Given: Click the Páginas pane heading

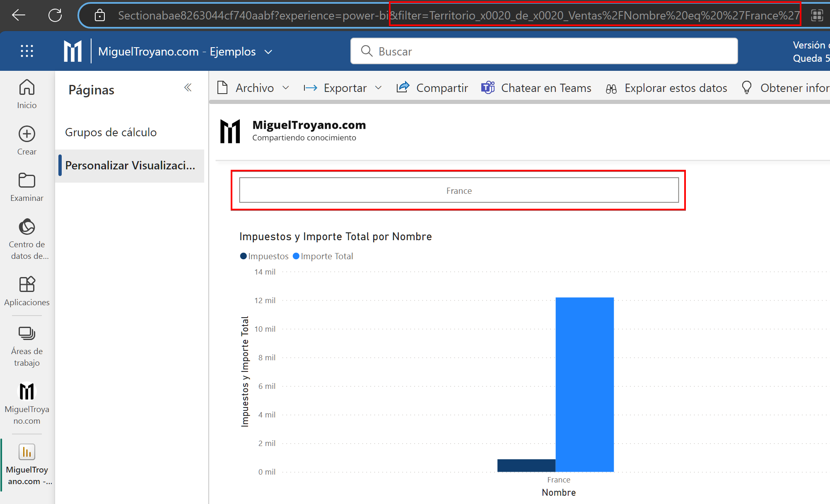Looking at the screenshot, I should (91, 90).
